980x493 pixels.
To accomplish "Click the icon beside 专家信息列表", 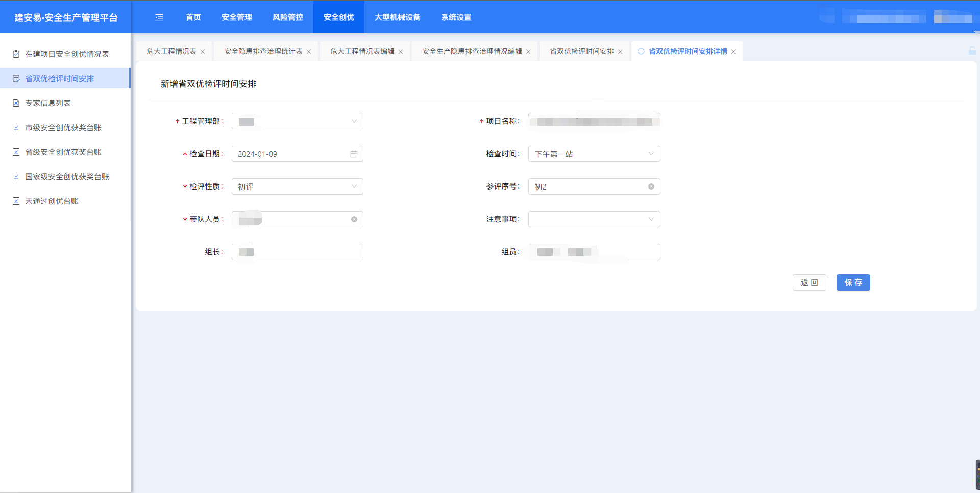I will [x=16, y=103].
